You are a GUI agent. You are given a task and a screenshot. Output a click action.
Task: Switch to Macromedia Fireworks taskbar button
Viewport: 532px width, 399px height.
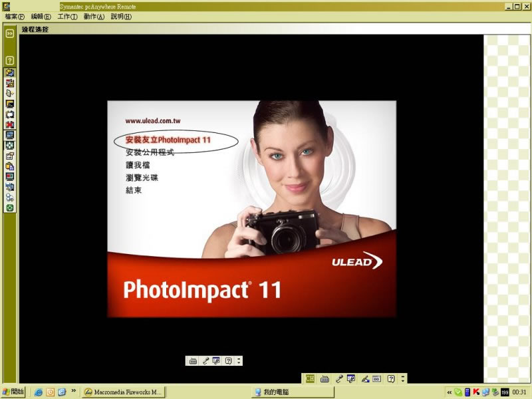coord(123,392)
